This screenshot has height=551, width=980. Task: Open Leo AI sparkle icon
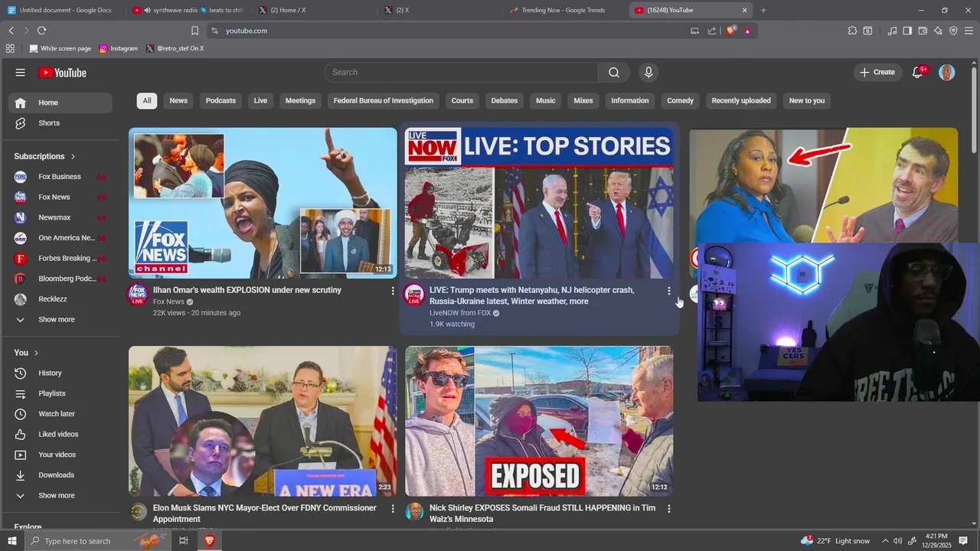point(938,31)
